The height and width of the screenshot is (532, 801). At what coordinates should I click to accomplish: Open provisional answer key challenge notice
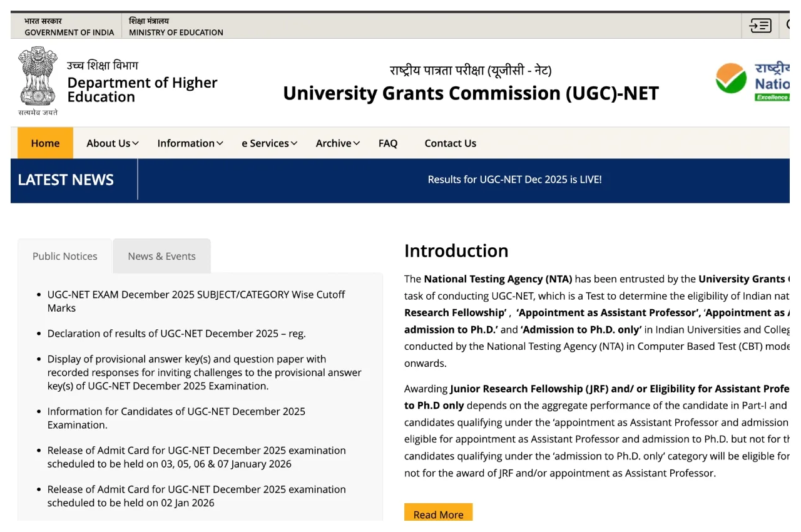coord(204,372)
